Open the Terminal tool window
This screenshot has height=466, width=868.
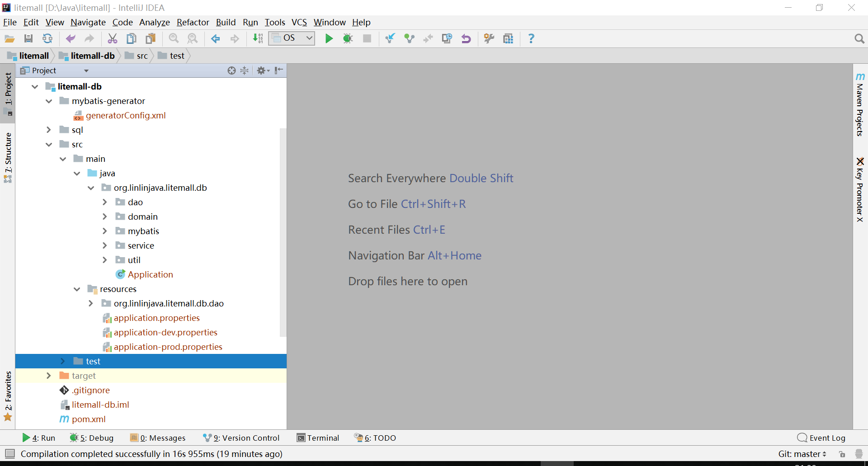318,438
